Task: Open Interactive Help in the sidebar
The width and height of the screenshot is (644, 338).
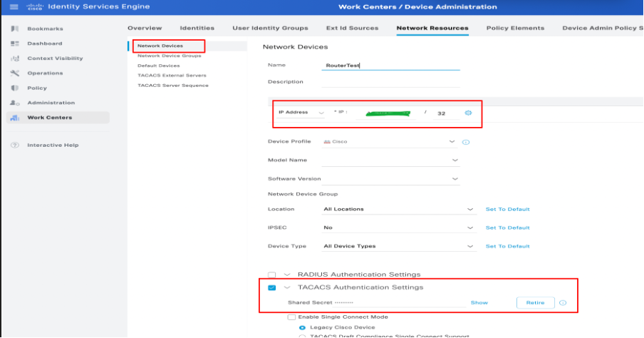Action: [x=53, y=145]
